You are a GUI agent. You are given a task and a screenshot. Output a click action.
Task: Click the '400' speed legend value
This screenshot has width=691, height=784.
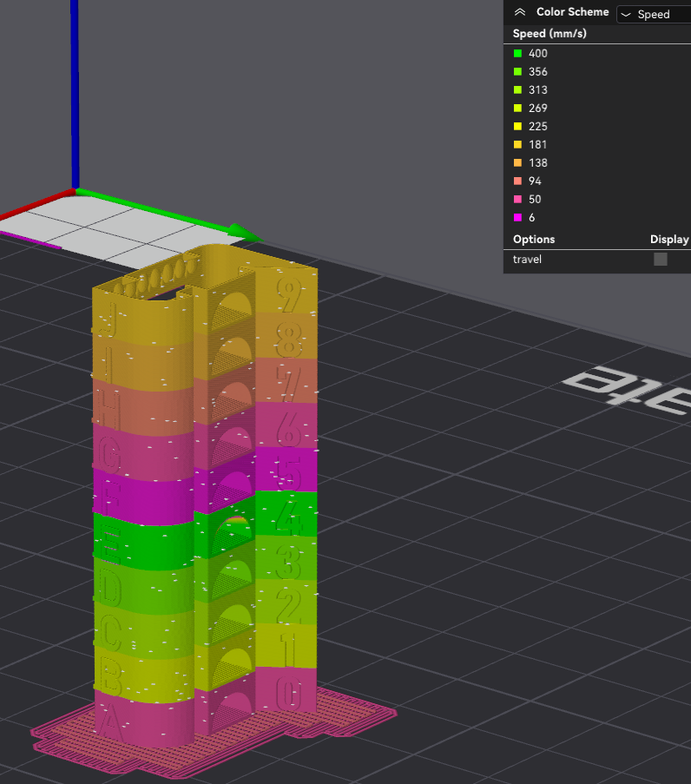click(x=538, y=53)
